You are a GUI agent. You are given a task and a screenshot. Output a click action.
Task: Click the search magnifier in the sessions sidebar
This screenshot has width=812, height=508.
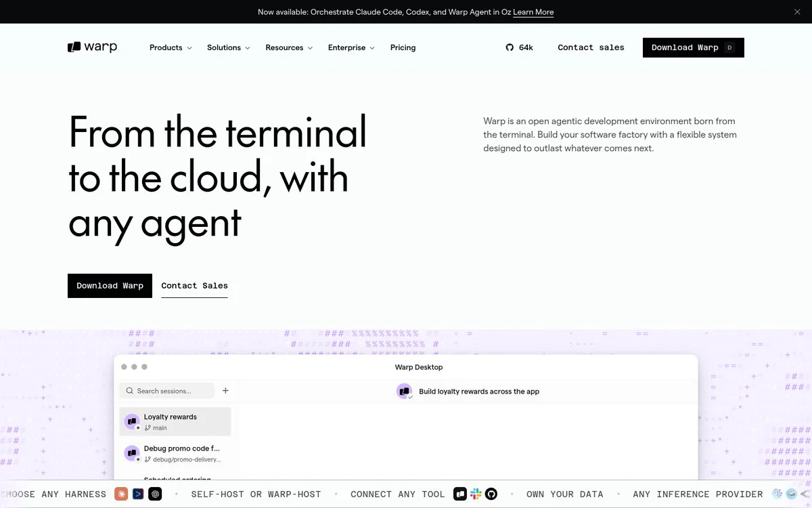click(x=129, y=391)
